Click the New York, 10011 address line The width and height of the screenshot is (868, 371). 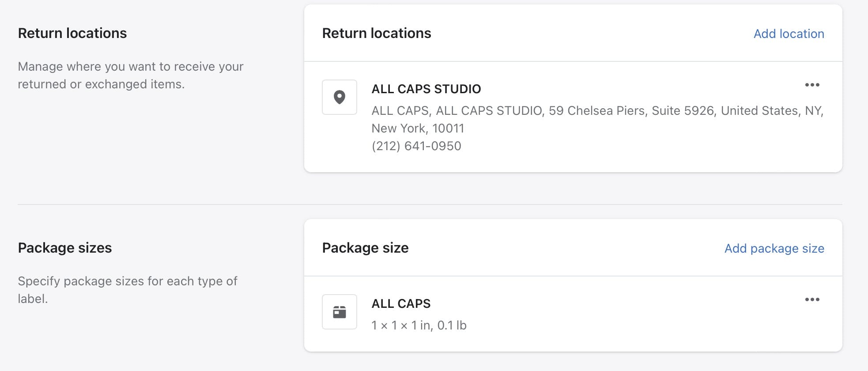(418, 128)
